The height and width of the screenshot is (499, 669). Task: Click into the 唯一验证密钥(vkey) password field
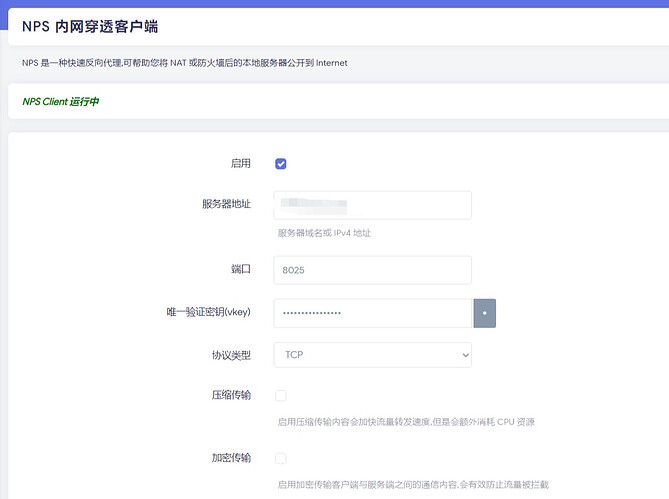pos(371,313)
